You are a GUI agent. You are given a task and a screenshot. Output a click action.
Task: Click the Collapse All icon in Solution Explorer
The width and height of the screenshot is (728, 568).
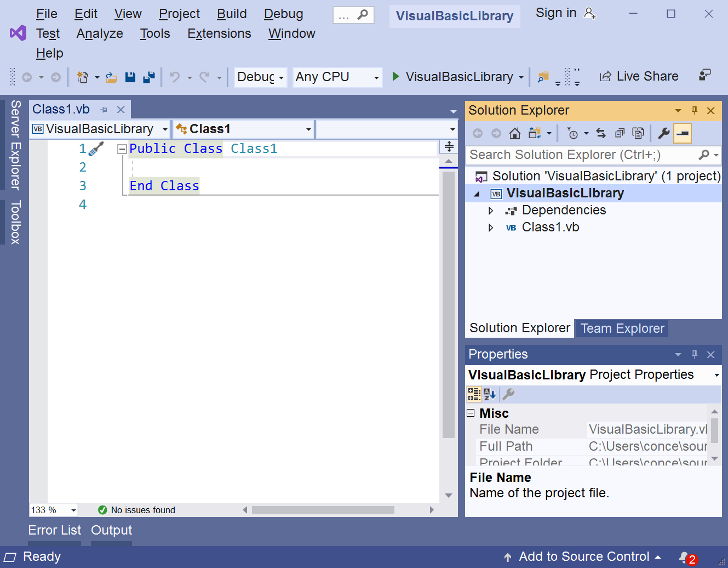[620, 133]
